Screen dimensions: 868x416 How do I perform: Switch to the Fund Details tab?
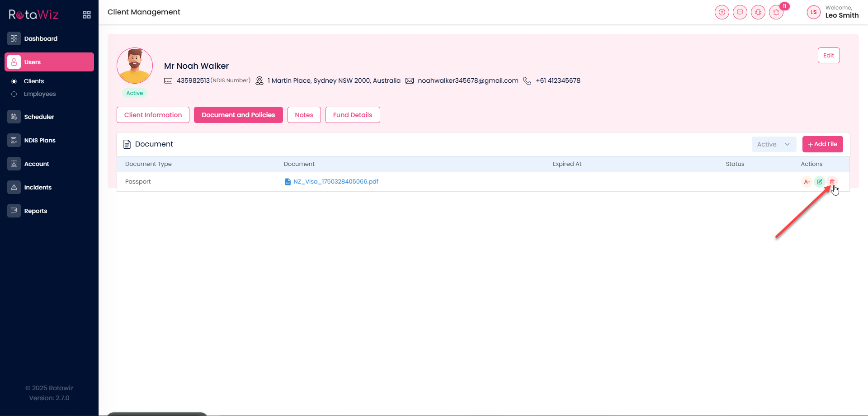click(352, 115)
